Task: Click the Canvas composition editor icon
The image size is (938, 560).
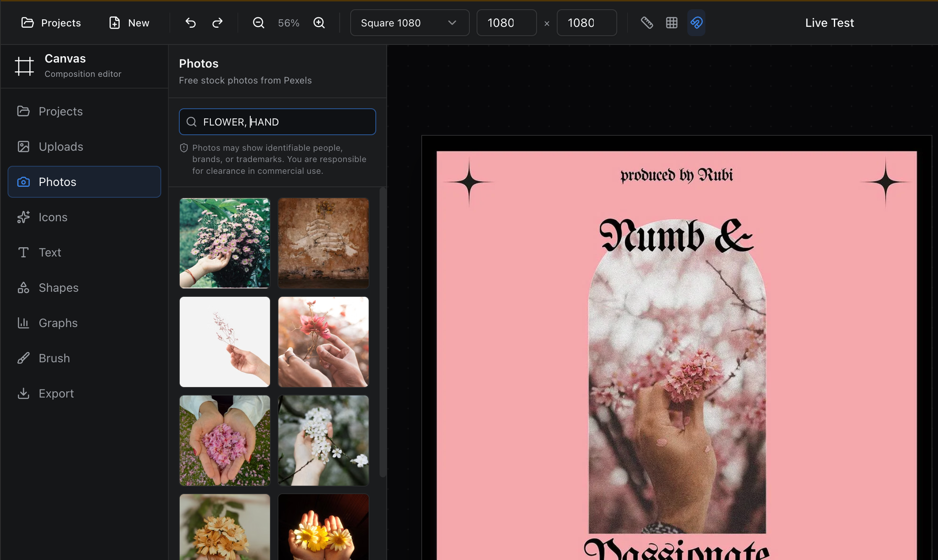Action: (x=24, y=66)
